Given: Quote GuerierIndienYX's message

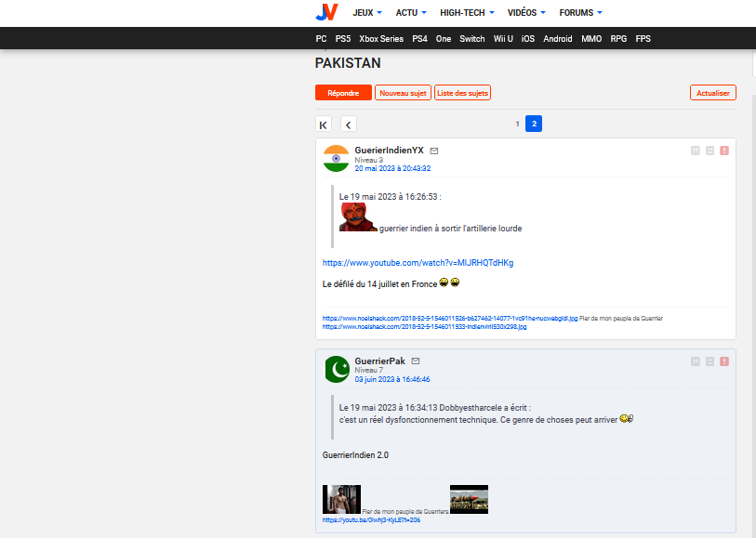Looking at the screenshot, I should click(695, 151).
